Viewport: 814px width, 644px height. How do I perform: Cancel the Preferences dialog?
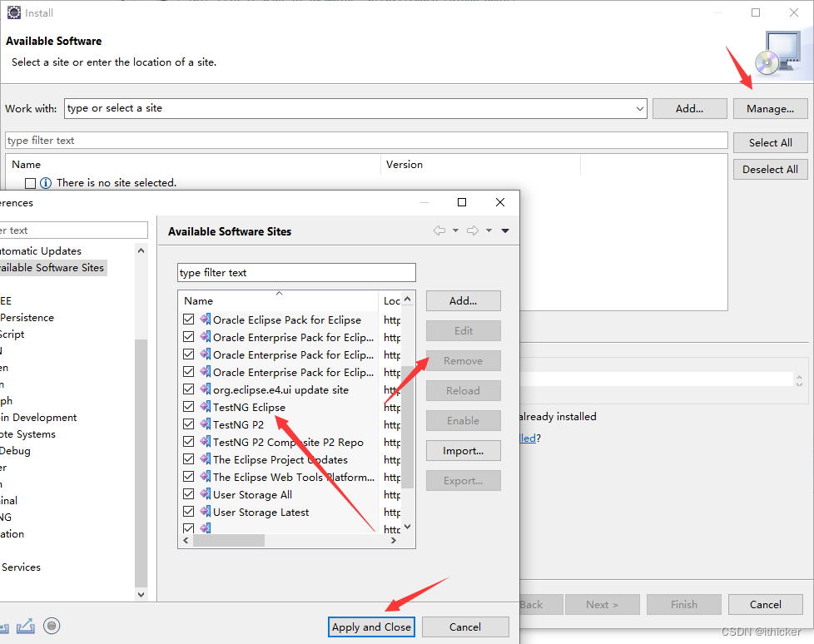[x=465, y=627]
